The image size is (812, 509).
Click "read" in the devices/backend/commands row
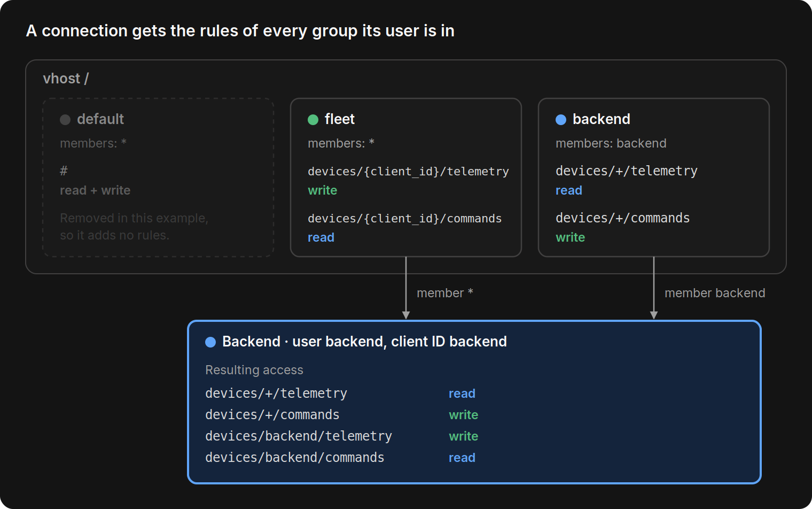462,458
